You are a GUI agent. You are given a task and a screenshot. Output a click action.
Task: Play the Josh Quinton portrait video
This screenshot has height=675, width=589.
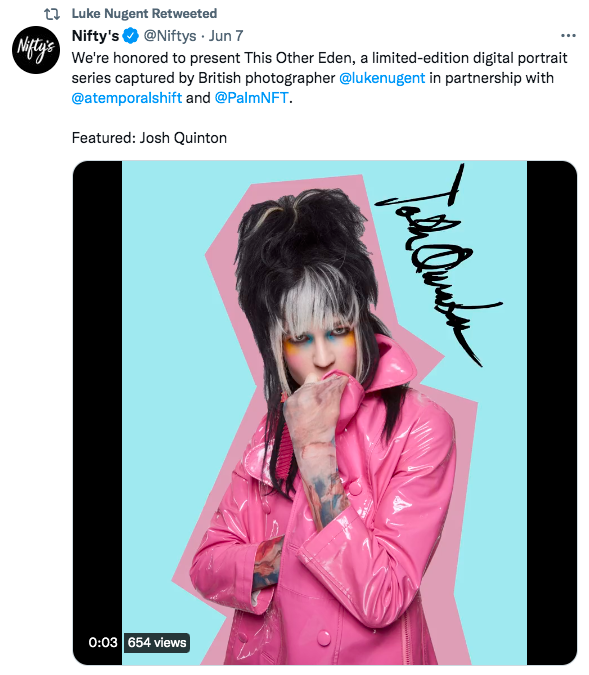[x=325, y=413]
